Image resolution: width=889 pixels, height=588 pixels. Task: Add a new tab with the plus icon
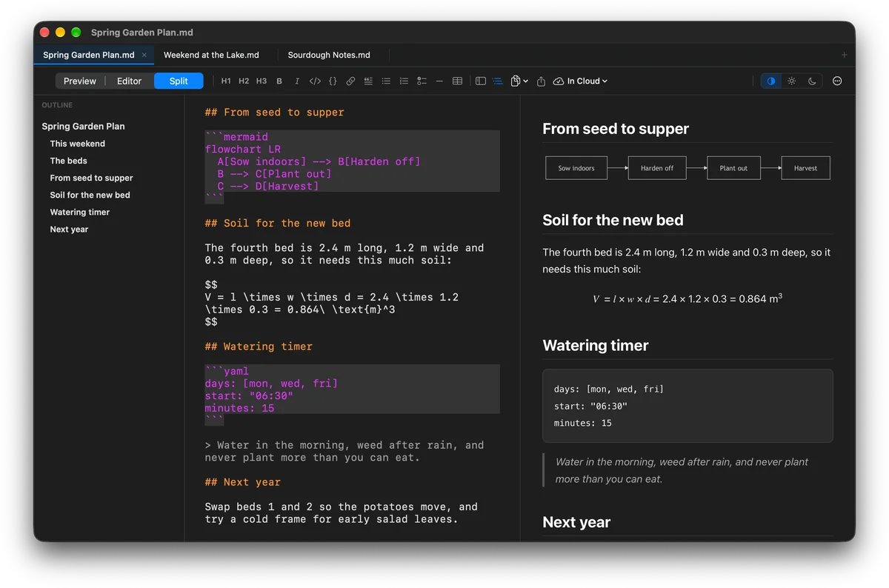pyautogui.click(x=844, y=55)
